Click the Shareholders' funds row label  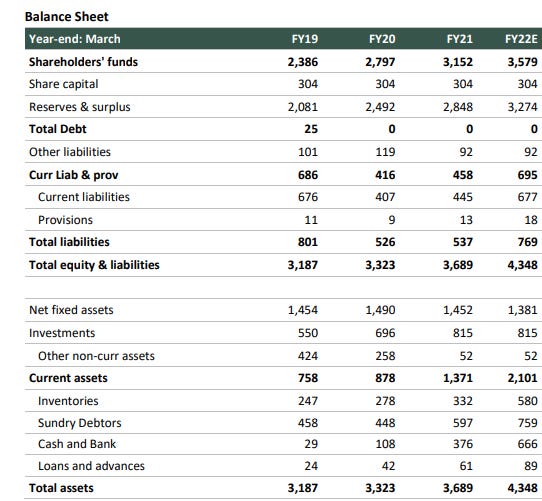coord(83,62)
